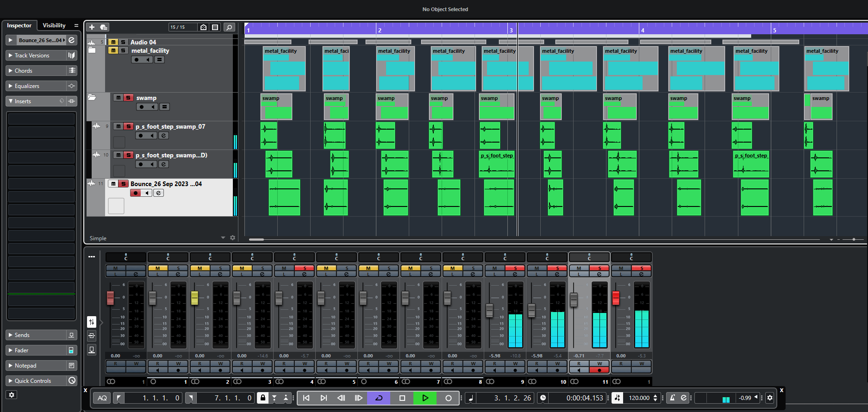The width and height of the screenshot is (868, 412).
Task: Show the inserts section icon in MixConsole
Action: pyautogui.click(x=92, y=336)
